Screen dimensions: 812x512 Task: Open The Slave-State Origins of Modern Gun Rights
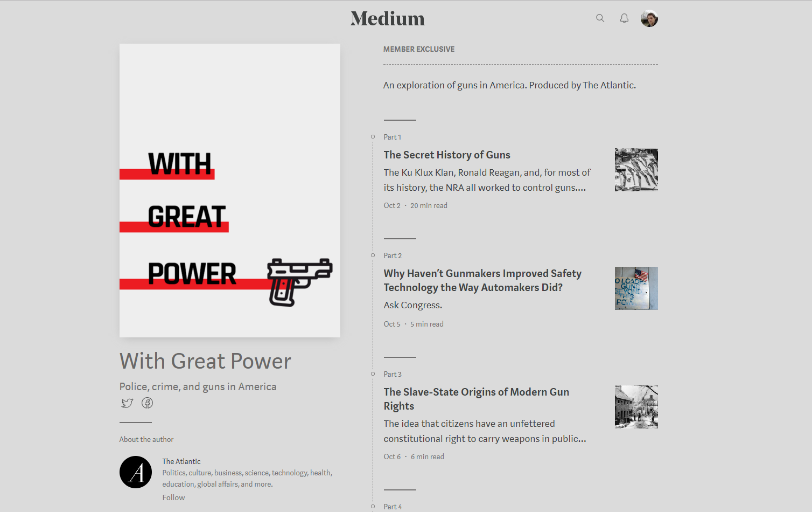point(476,399)
